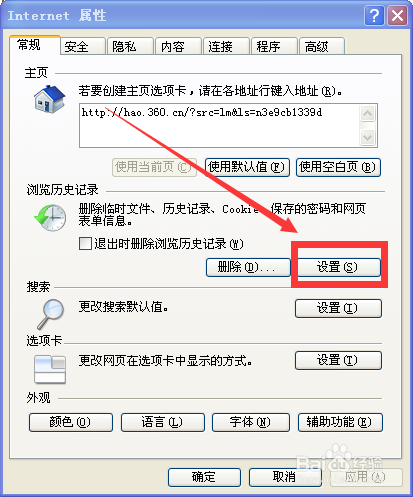Viewport: 413px width, 497px height.
Task: Click the search magnifying glass icon
Action: [x=51, y=314]
